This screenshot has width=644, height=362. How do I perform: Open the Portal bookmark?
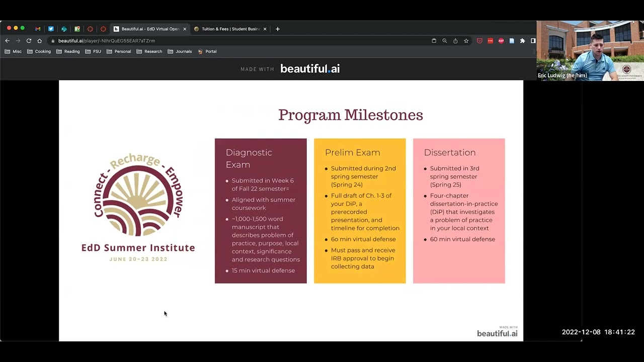coord(207,51)
